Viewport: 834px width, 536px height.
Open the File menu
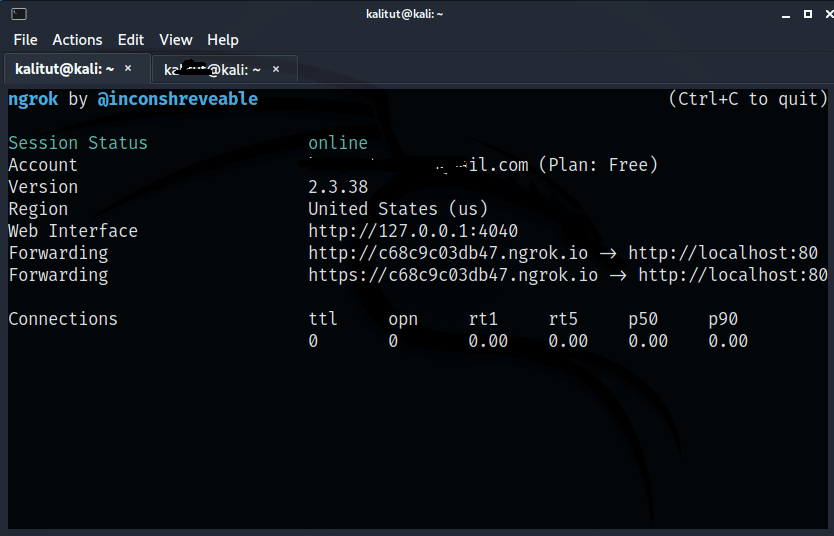coord(26,40)
